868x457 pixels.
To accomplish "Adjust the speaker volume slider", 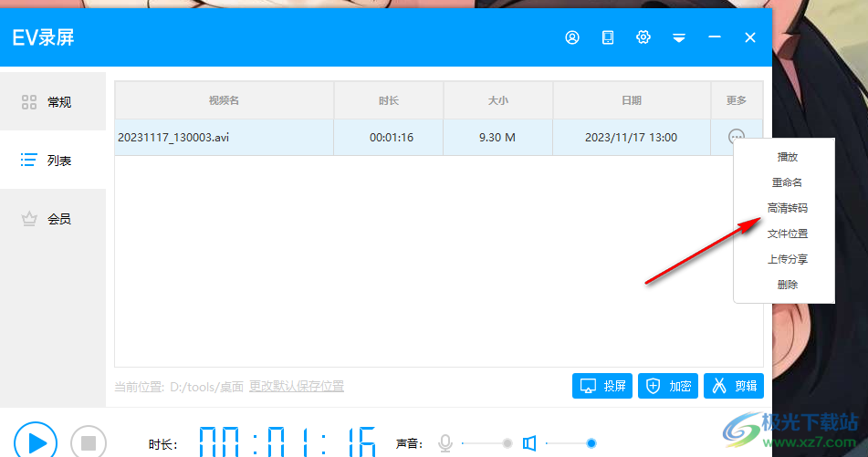I will (570, 443).
